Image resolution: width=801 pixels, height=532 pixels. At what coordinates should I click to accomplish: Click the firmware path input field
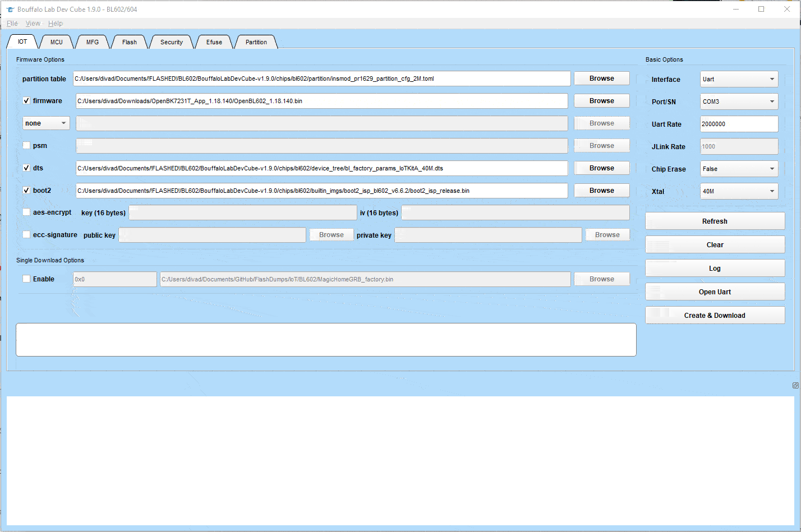coord(322,101)
